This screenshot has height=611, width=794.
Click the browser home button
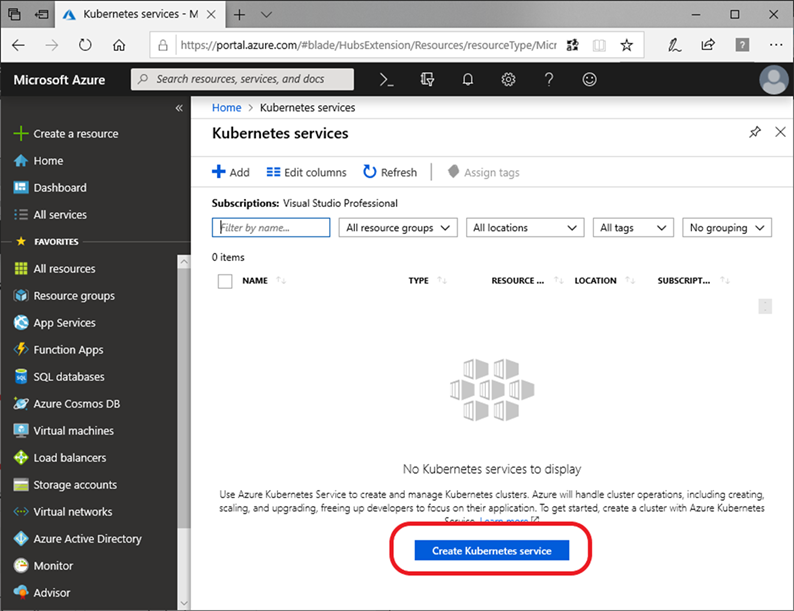point(119,46)
